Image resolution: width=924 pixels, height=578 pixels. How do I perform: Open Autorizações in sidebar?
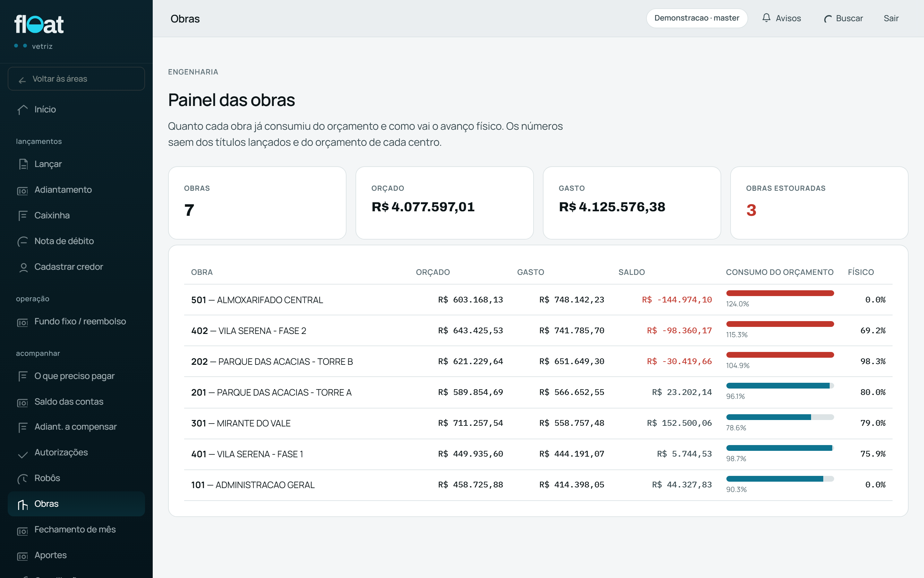(x=76, y=452)
